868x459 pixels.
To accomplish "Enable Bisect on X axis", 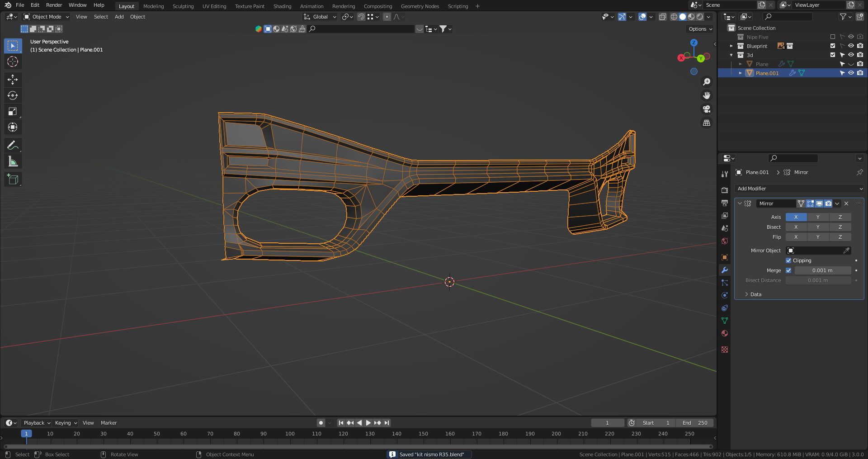I will pos(796,227).
